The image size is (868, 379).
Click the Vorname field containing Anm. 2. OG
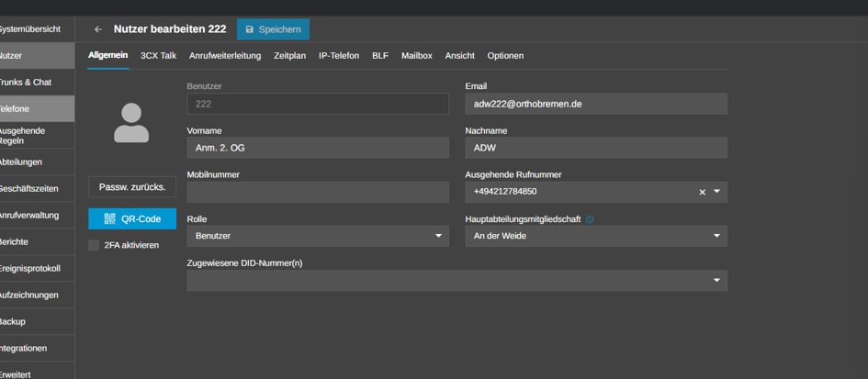pyautogui.click(x=318, y=148)
